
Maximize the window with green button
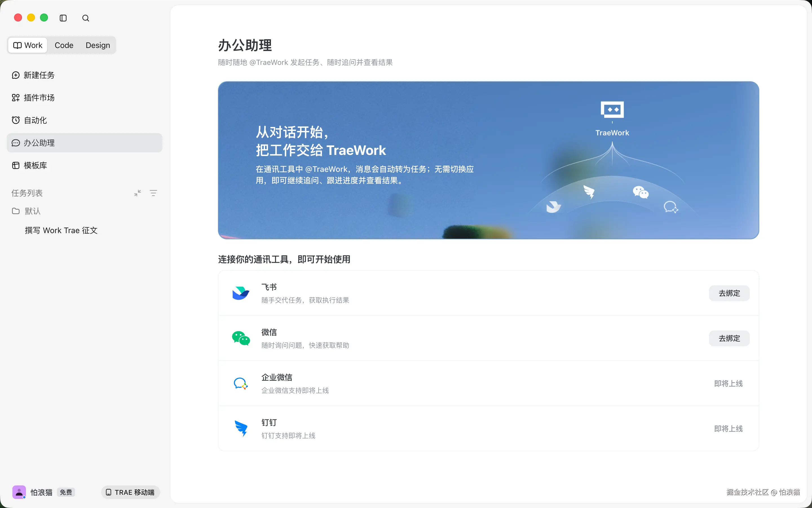click(44, 18)
